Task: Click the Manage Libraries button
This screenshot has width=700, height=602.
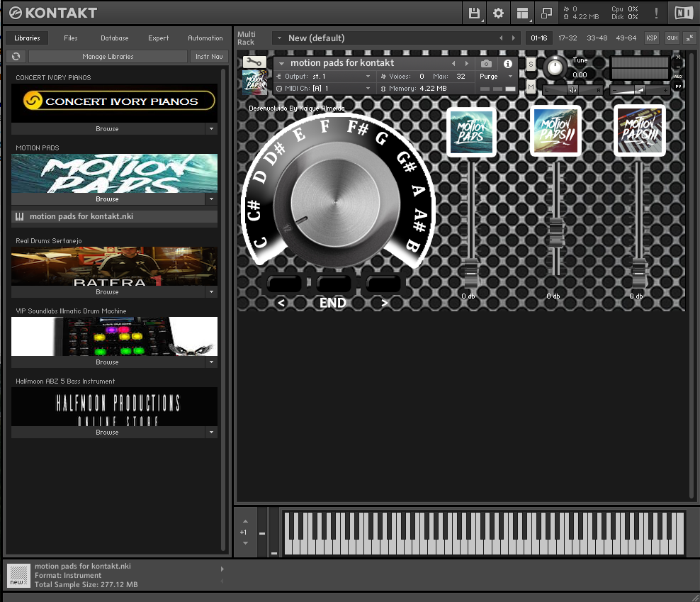Action: (108, 56)
